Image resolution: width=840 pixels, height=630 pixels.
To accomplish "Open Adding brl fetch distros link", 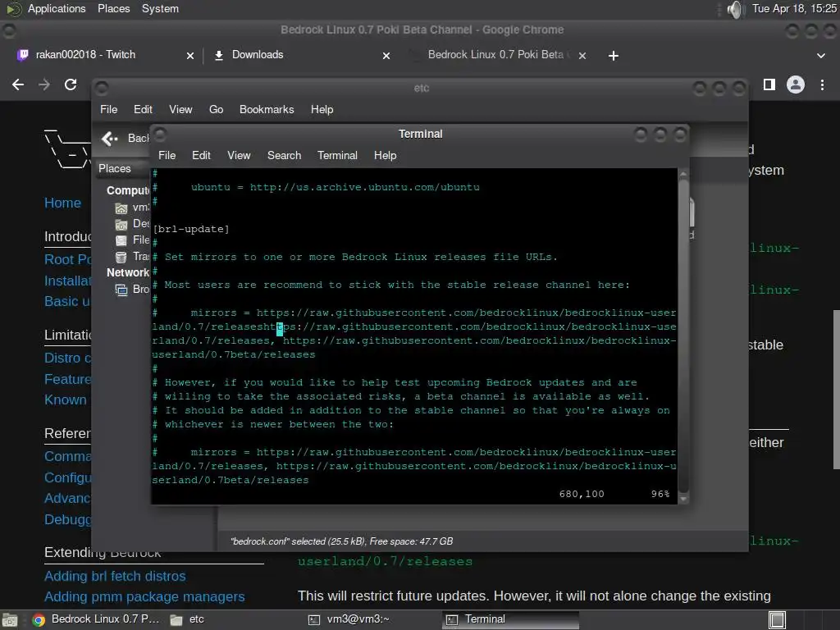I will [x=115, y=576].
